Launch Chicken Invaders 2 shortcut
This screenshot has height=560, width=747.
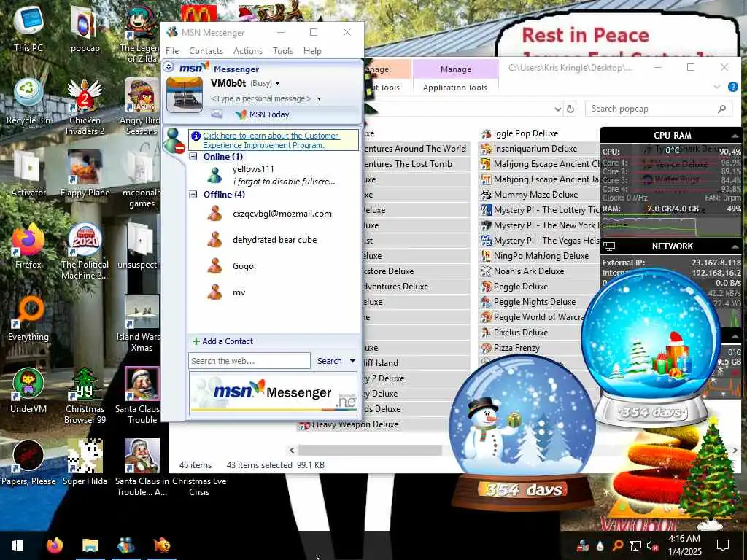click(85, 106)
